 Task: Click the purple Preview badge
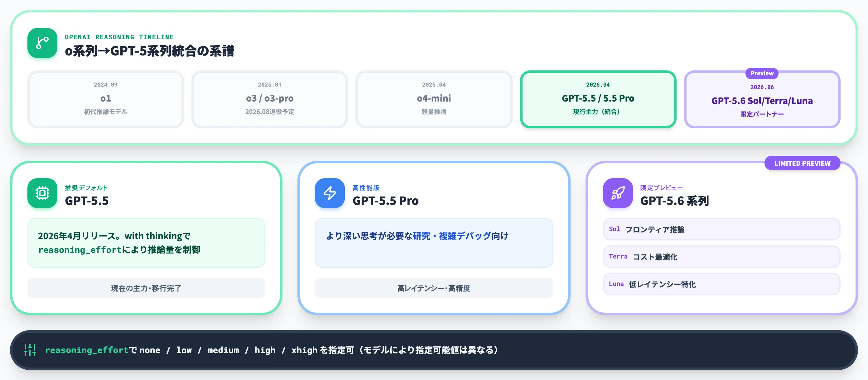tap(762, 74)
